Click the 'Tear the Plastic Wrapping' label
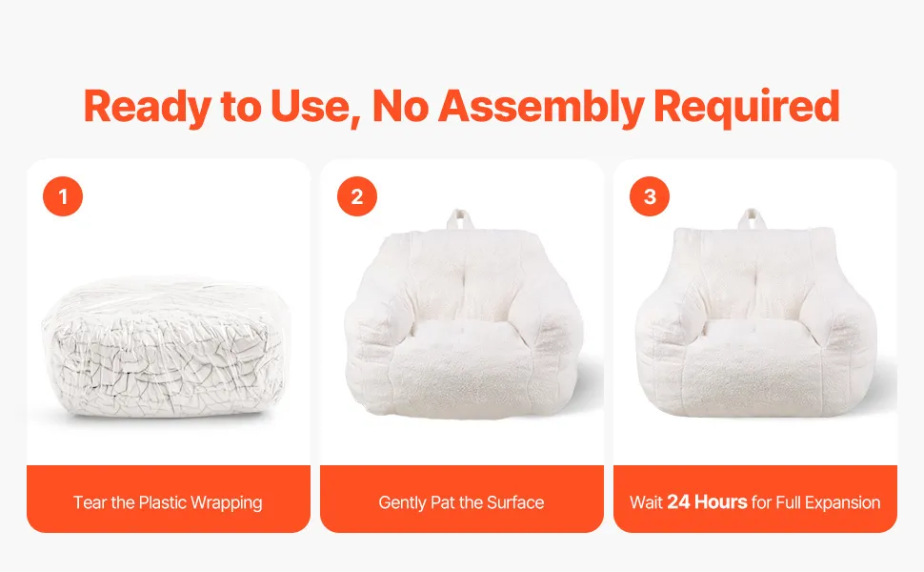The image size is (924, 572). pos(168,502)
